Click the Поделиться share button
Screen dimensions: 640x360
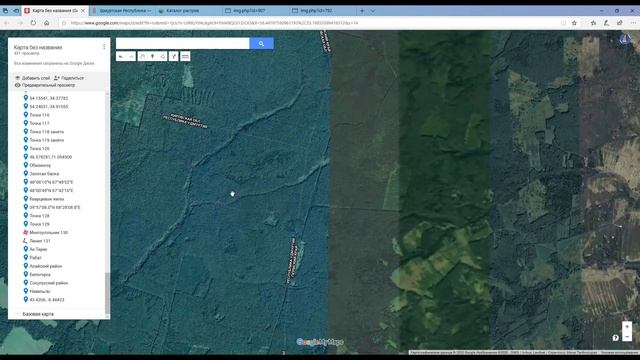click(x=69, y=78)
